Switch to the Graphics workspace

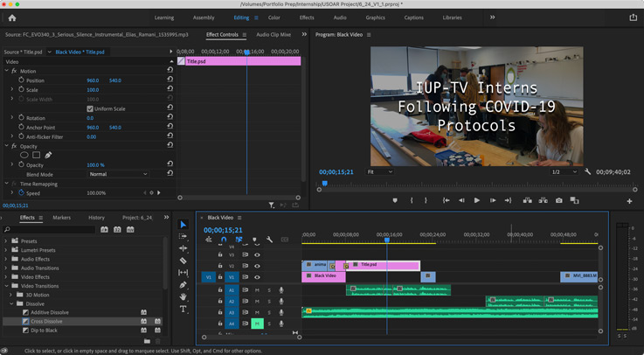pos(376,17)
